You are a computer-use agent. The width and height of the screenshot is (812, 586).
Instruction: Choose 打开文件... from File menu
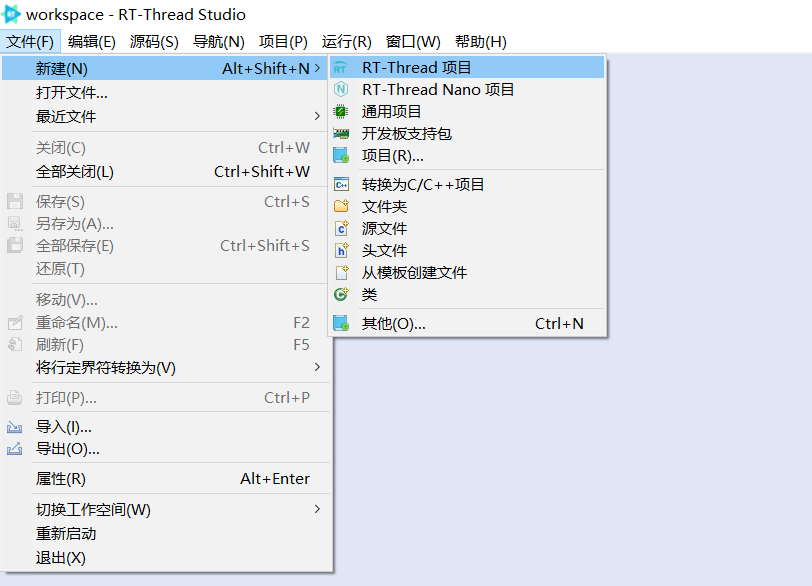point(166,93)
